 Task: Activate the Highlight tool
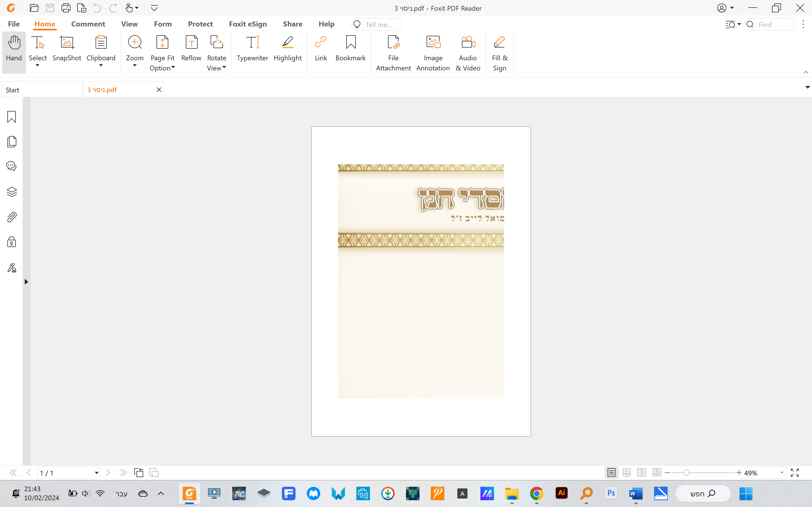288,49
